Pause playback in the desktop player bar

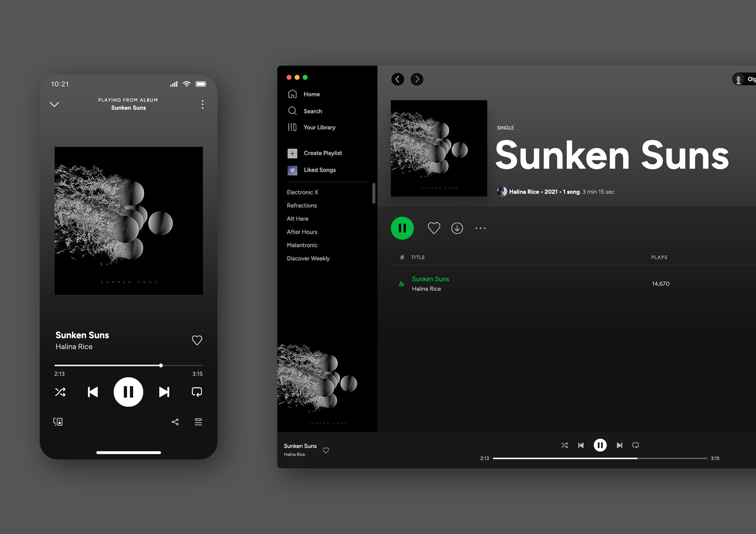coord(600,445)
